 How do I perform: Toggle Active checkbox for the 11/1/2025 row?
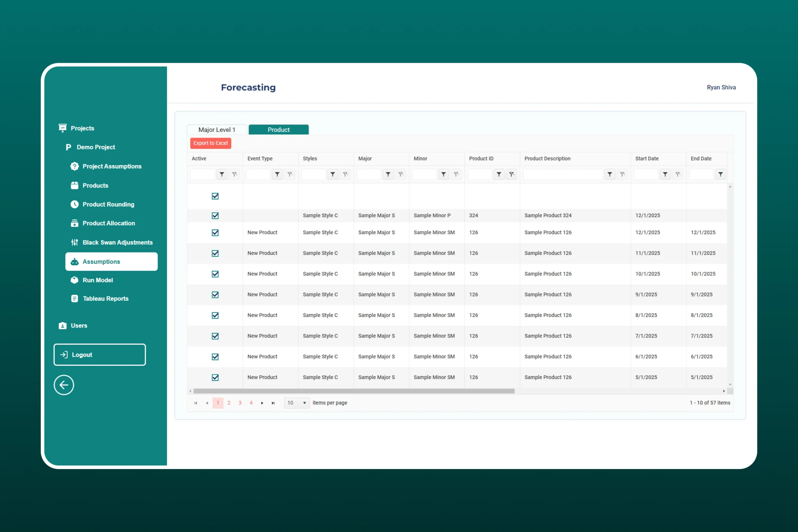[x=215, y=253]
